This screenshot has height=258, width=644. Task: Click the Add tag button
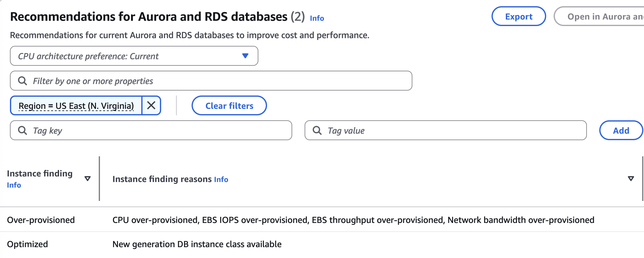pos(621,131)
